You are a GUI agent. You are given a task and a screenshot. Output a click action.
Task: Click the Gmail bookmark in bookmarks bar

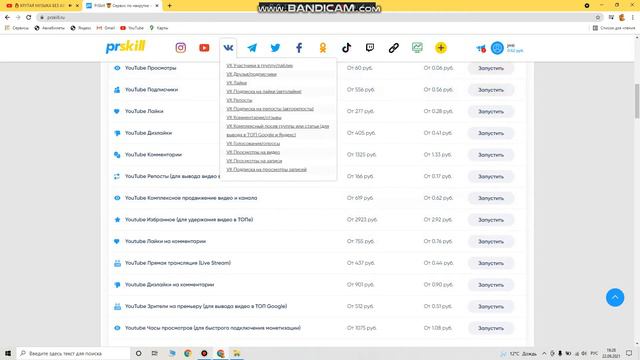tap(106, 28)
